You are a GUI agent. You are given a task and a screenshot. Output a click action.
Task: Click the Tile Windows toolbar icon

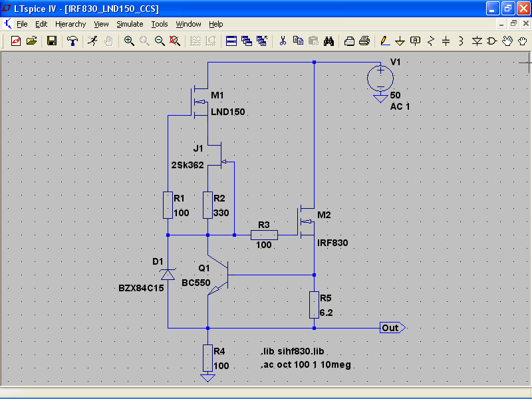[231, 41]
